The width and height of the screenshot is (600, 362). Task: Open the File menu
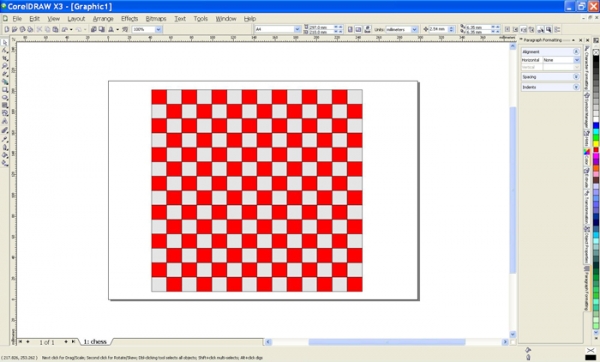click(17, 18)
